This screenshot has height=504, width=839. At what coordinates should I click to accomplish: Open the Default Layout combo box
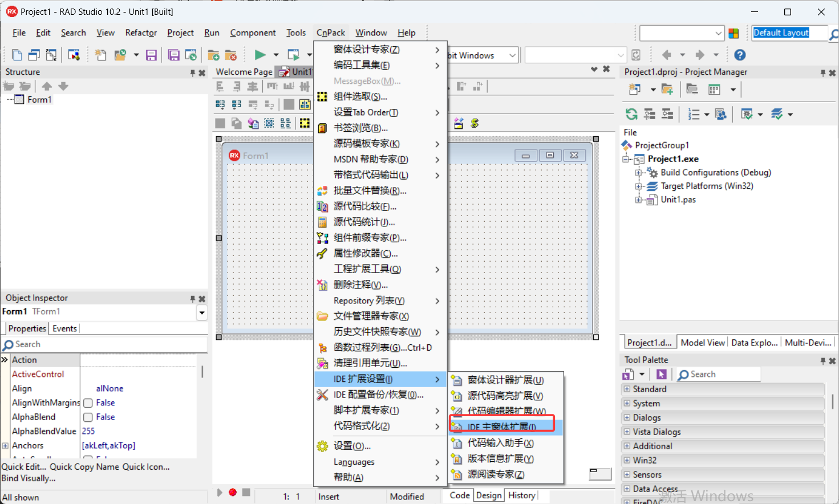pos(790,33)
